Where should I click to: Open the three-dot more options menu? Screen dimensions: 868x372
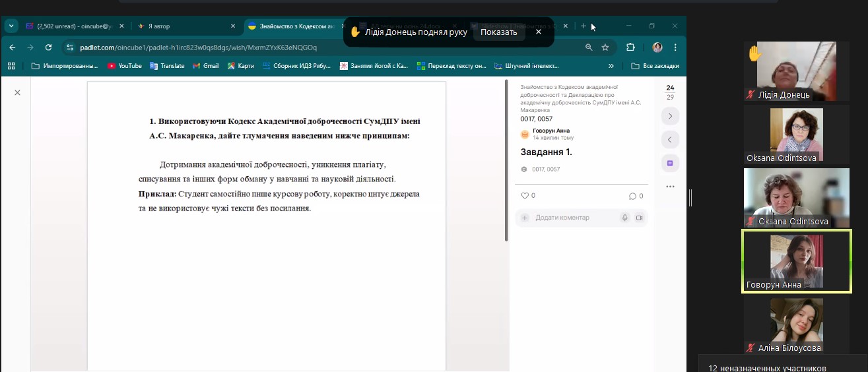click(670, 187)
